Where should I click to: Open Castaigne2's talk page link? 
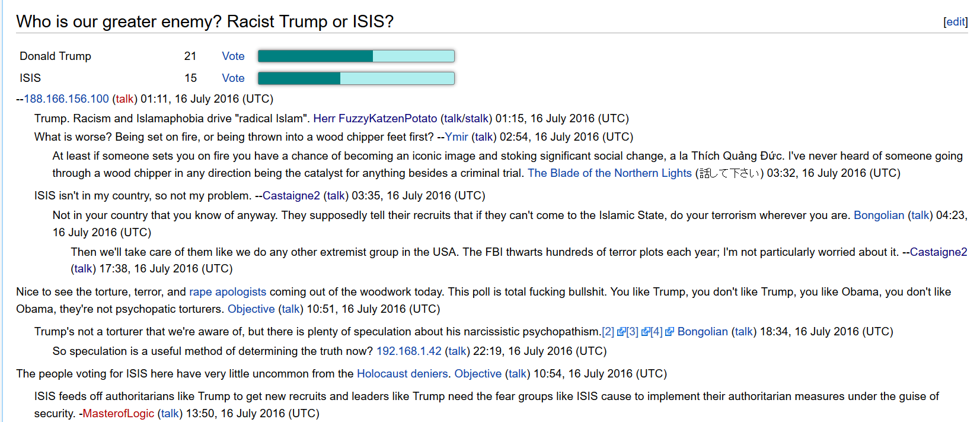coord(336,195)
